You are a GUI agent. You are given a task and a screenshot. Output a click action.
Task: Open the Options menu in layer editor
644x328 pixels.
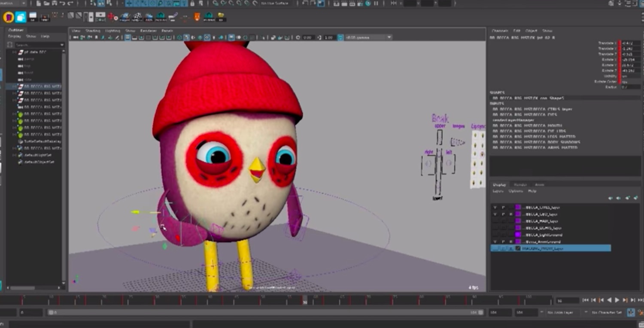pos(516,191)
